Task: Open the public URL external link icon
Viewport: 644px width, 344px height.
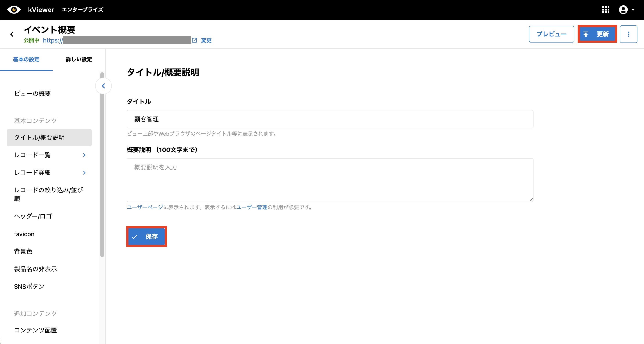Action: click(x=194, y=40)
